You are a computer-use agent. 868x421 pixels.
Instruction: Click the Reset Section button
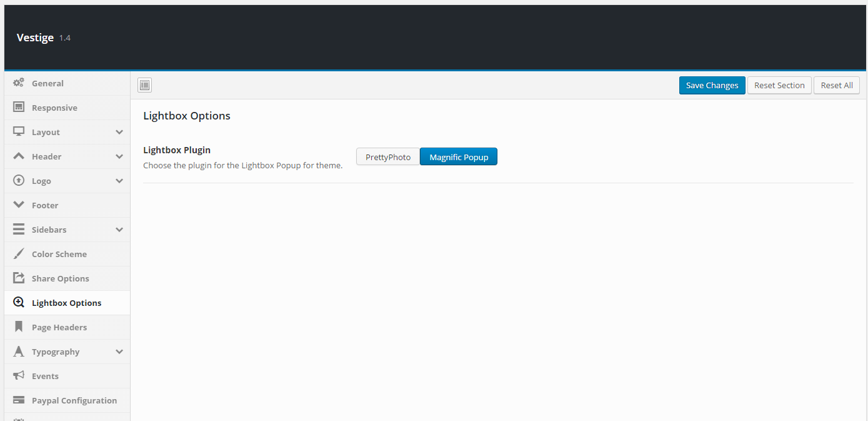(x=779, y=85)
